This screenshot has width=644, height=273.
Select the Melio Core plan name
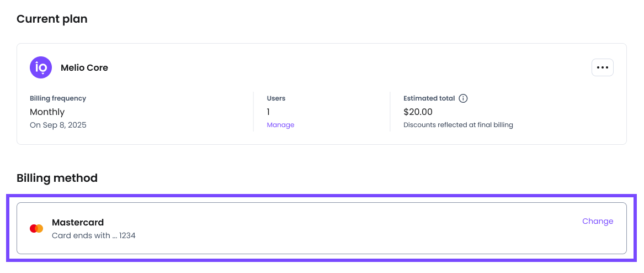(x=84, y=68)
